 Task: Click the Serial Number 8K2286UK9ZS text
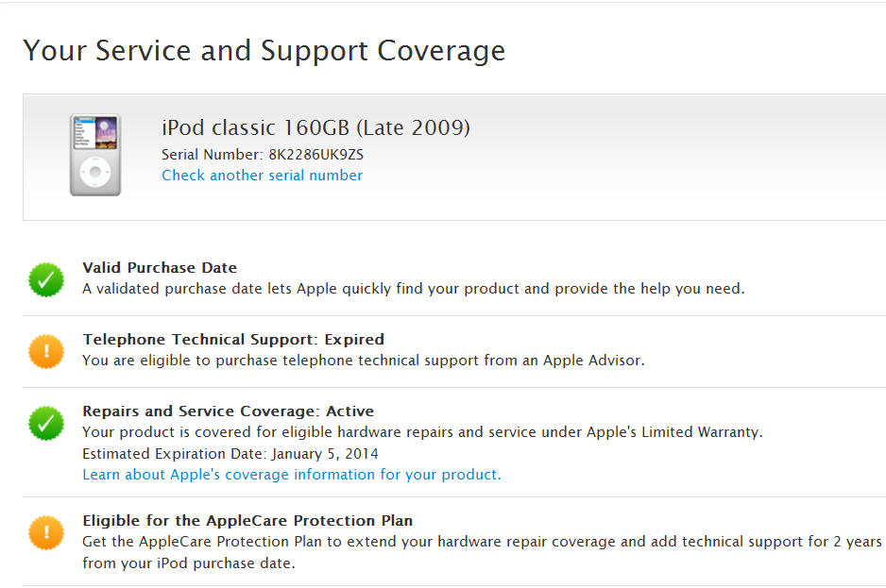[x=262, y=154]
